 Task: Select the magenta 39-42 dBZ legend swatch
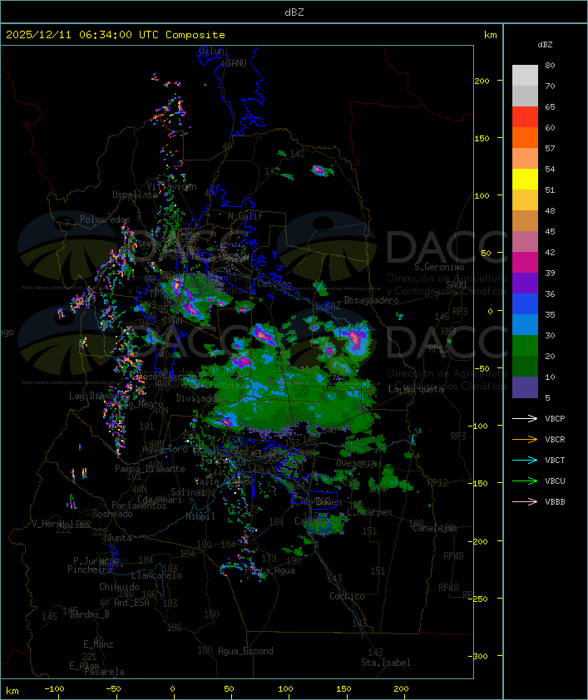point(525,263)
